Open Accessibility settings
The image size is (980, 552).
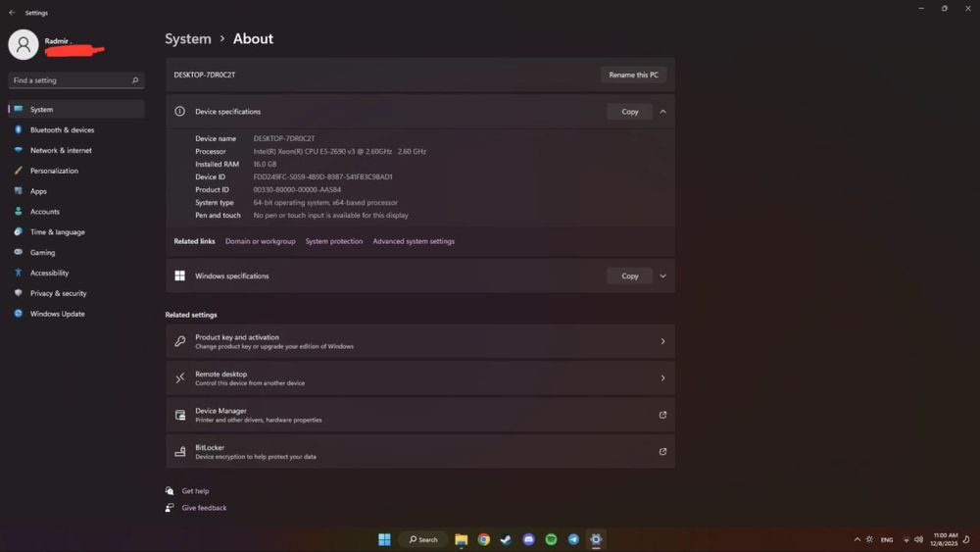pyautogui.click(x=76, y=274)
